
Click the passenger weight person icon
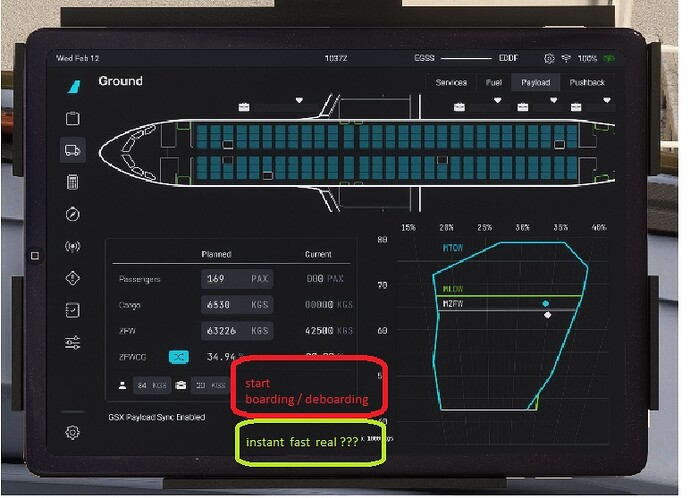pyautogui.click(x=122, y=385)
